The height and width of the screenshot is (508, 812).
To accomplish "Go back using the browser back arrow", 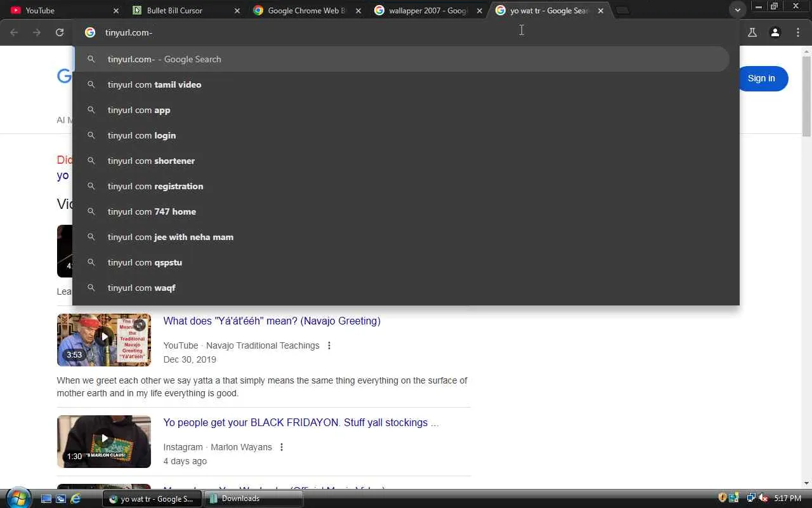I will pyautogui.click(x=14, y=32).
